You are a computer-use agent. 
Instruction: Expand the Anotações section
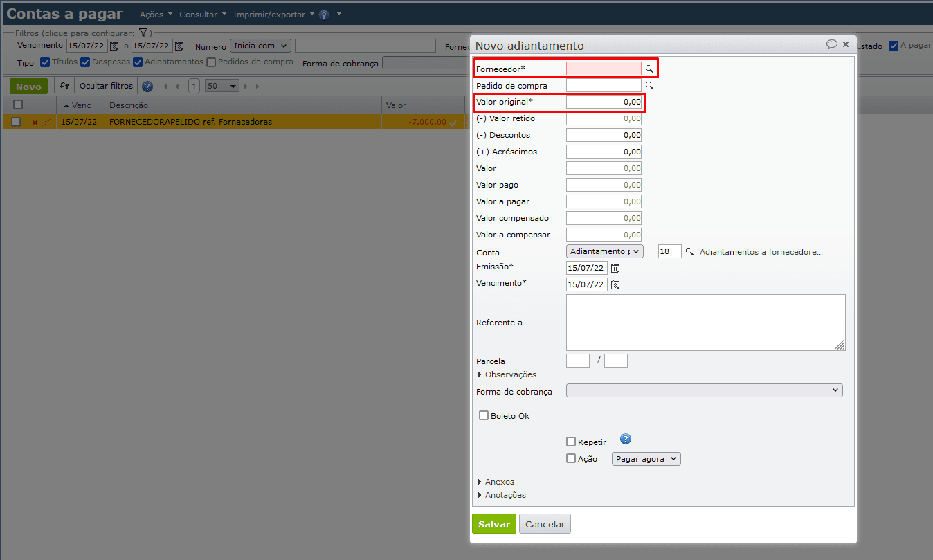click(502, 495)
